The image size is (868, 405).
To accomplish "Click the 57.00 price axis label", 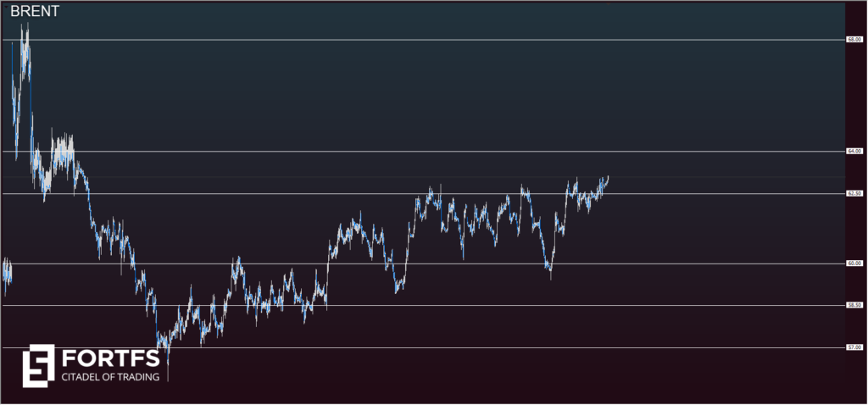I will pos(854,347).
